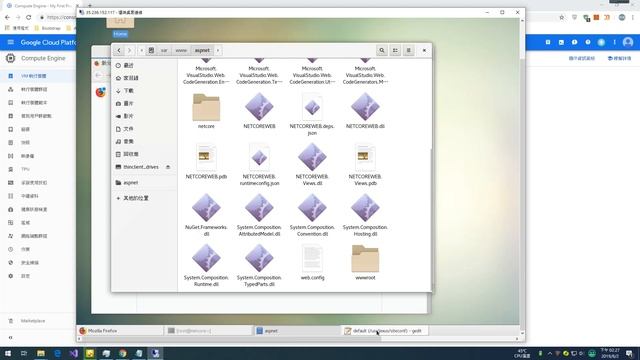640x360 pixels.
Task: Select the wwwroot folder
Action: tap(365, 262)
